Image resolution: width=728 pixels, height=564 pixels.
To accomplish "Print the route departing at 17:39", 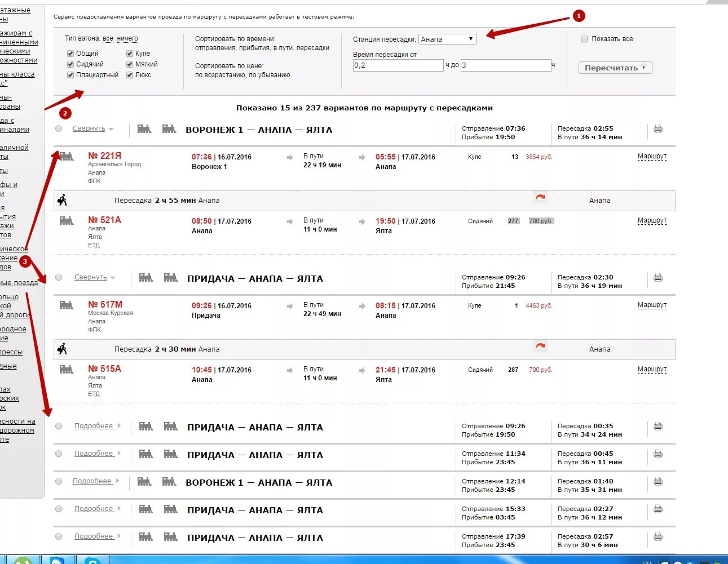I will tap(658, 537).
